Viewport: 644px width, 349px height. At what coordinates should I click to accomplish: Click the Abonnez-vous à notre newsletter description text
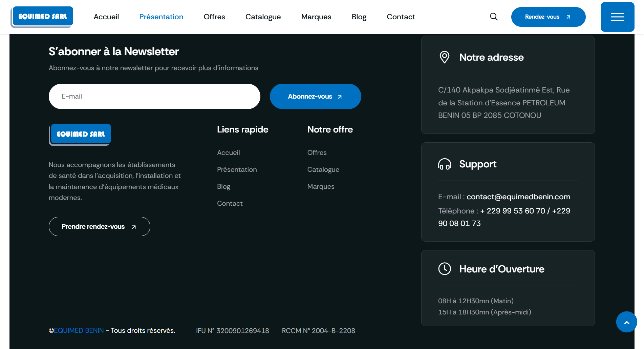pyautogui.click(x=153, y=68)
